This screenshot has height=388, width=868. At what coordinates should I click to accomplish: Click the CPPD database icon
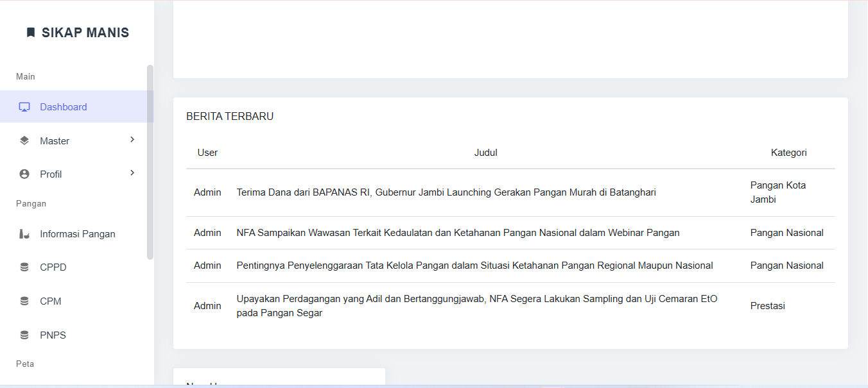tap(24, 267)
